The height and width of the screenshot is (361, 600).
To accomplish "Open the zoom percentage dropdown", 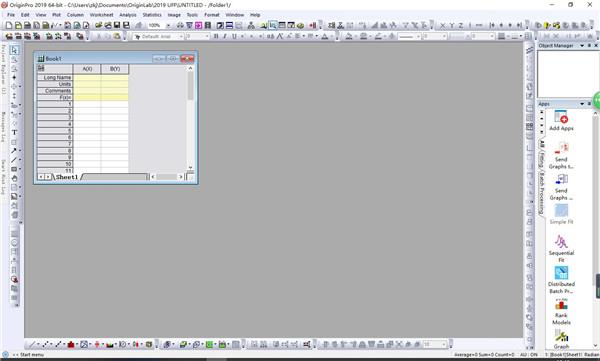I will 168,25.
